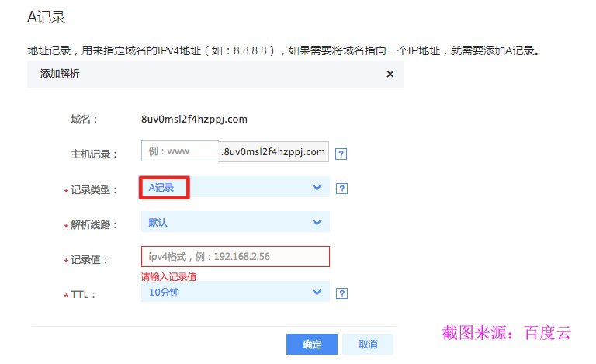Viewport: 596px width, 364px height.
Task: Expand the 解析线路 dropdown showing 默认
Action: (235, 222)
